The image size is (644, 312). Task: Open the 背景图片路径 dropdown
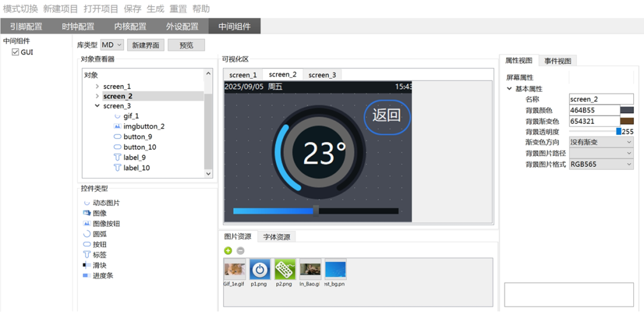(601, 153)
